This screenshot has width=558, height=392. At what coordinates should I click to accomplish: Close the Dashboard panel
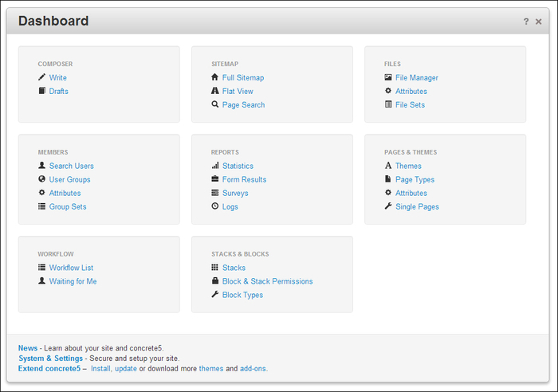pos(538,22)
